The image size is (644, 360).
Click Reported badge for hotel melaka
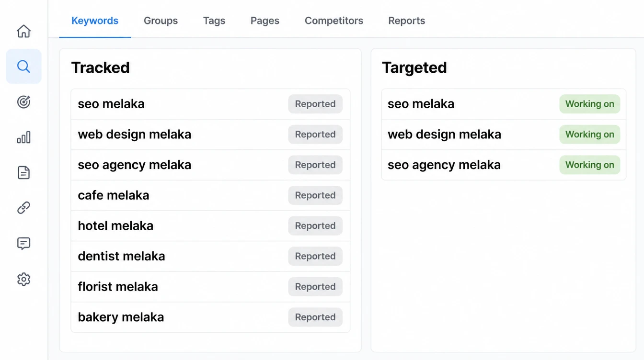(315, 225)
